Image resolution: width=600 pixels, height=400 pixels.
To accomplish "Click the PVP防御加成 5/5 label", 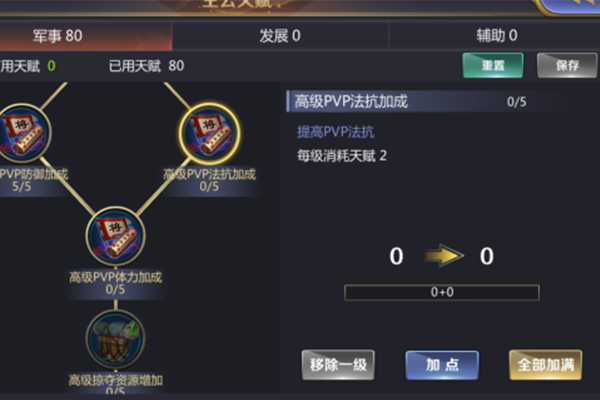I will tap(34, 180).
